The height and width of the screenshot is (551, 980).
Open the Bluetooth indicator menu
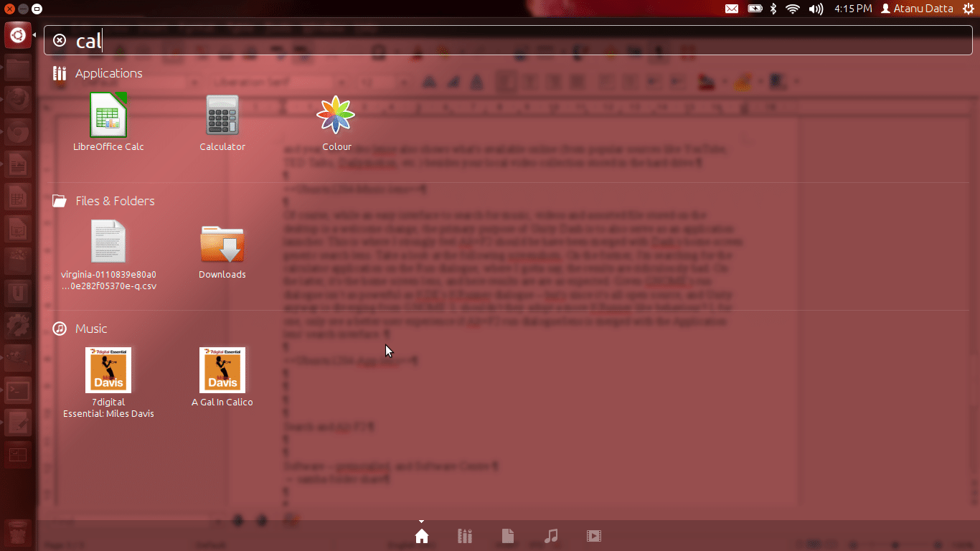(773, 9)
